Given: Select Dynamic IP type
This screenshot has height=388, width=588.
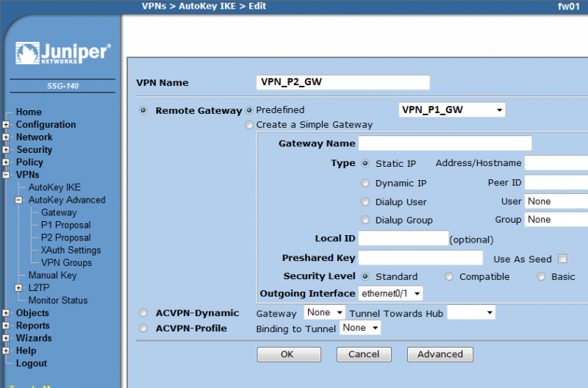Looking at the screenshot, I should coord(365,183).
